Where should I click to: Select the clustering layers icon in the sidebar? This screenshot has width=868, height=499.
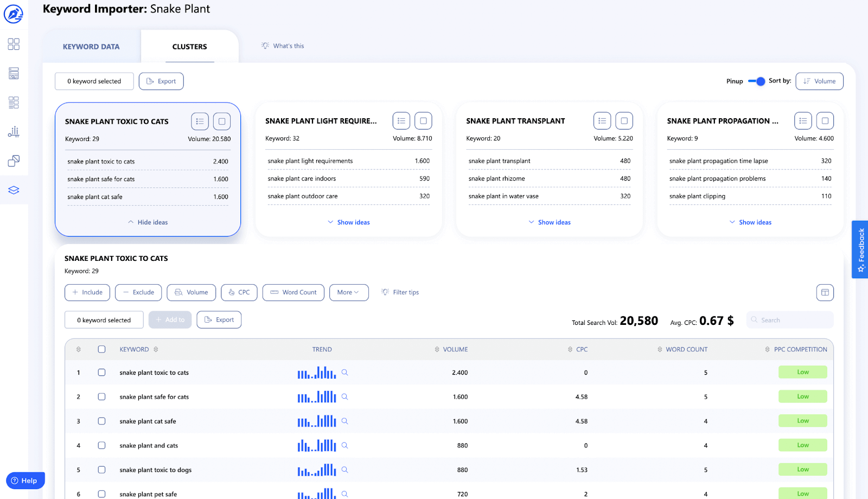(x=13, y=190)
